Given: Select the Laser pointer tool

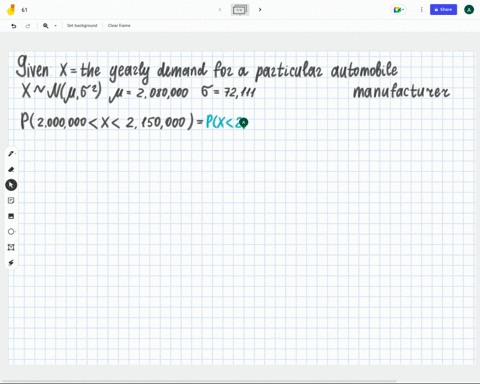Looking at the screenshot, I should [11, 263].
